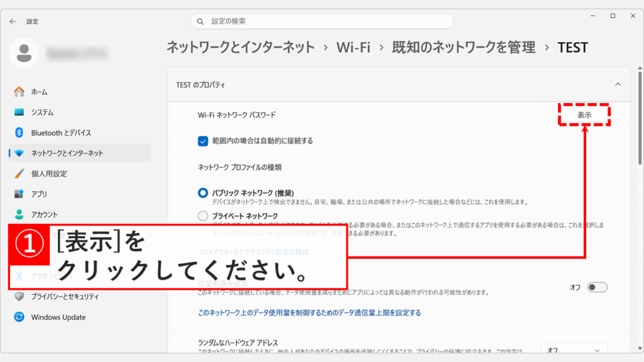Click the ネットワーク プロファイルの種類 label
The image size is (644, 362).
point(240,167)
